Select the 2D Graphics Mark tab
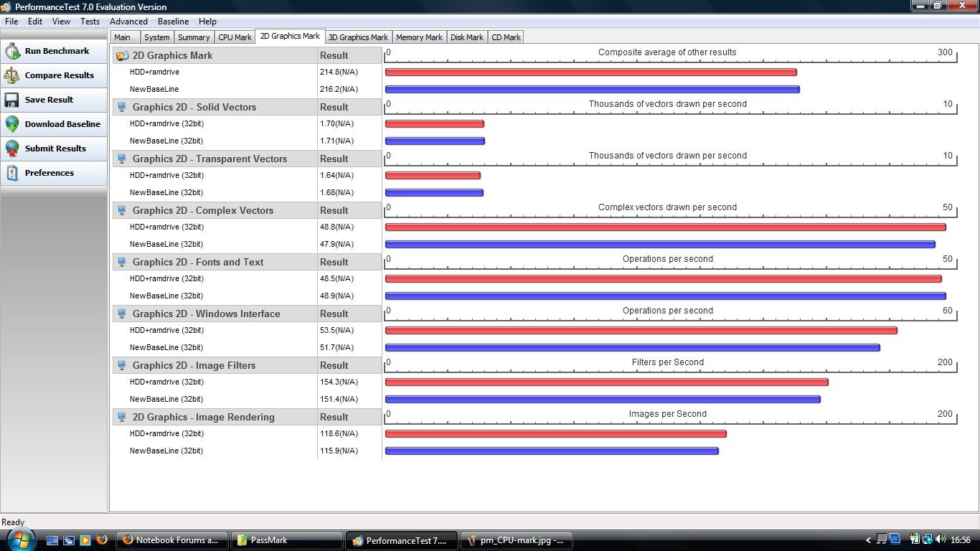Screen dimensions: 980x551 click(290, 36)
